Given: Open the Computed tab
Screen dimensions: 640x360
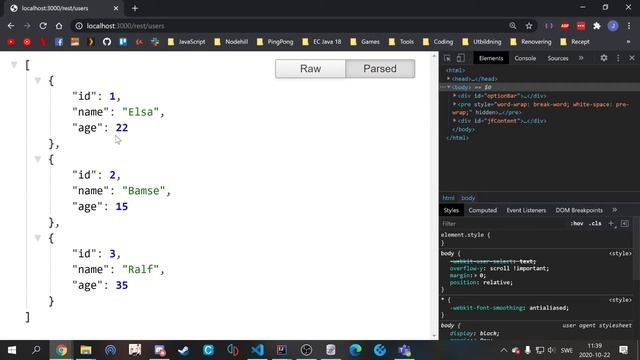Looking at the screenshot, I should pyautogui.click(x=482, y=210).
